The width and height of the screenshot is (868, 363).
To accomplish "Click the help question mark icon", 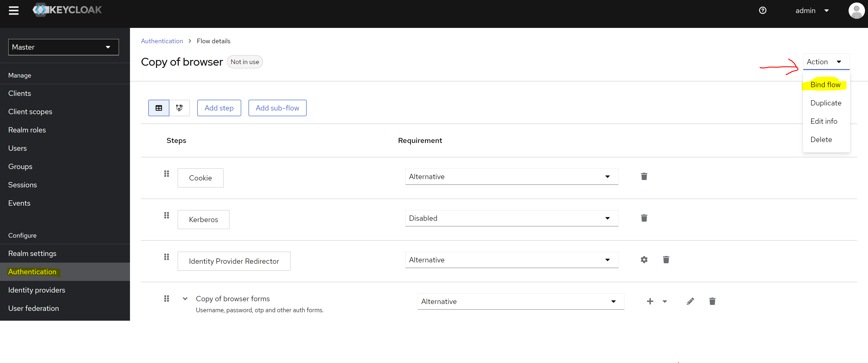I will tap(763, 11).
